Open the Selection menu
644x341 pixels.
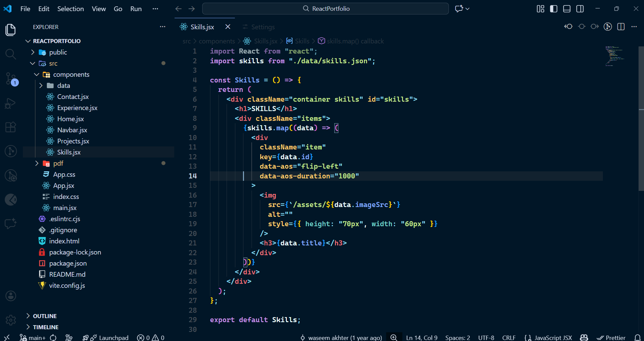70,9
